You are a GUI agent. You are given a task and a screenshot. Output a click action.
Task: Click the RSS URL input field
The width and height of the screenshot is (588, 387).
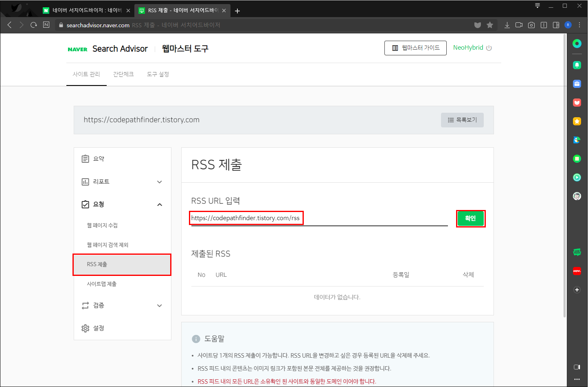(x=319, y=218)
